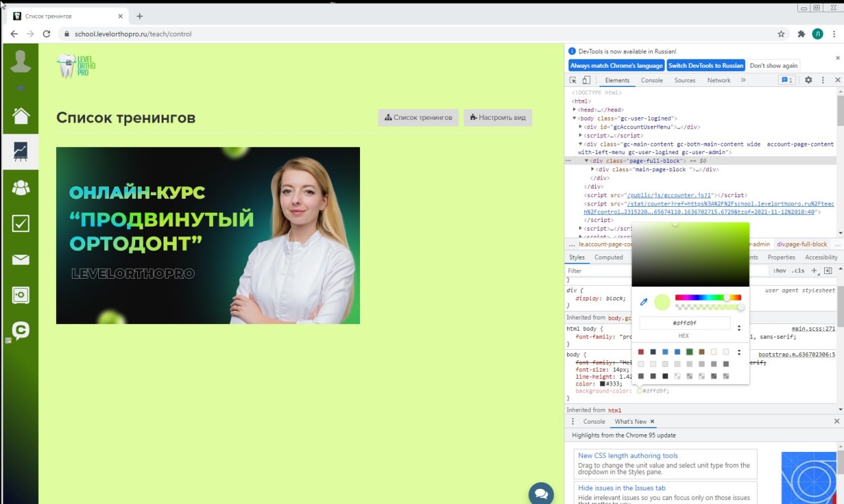Image resolution: width=844 pixels, height=504 pixels.
Task: Pick the green palette swatch
Action: coord(690,352)
